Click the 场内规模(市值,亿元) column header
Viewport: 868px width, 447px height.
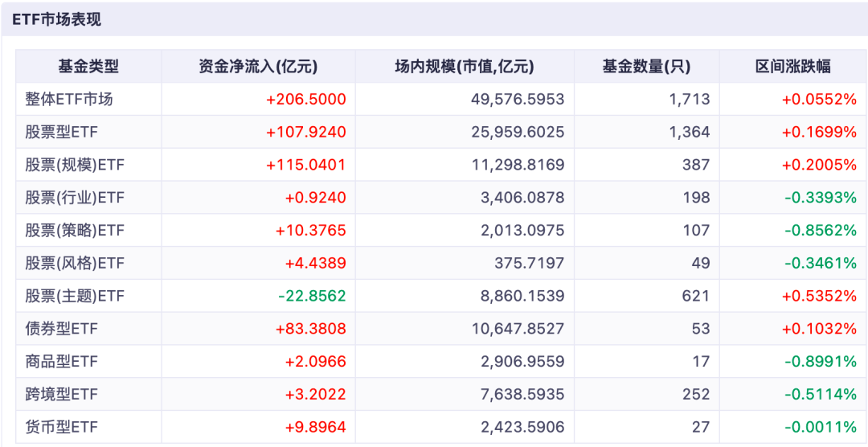(x=465, y=67)
